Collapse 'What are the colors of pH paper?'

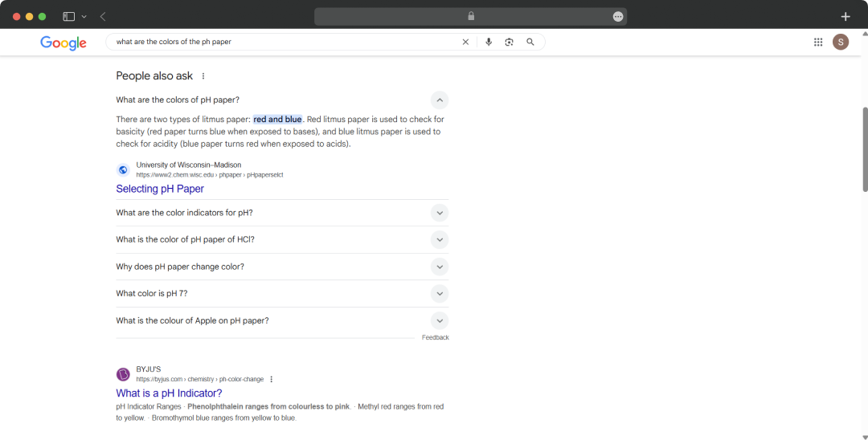pos(440,100)
